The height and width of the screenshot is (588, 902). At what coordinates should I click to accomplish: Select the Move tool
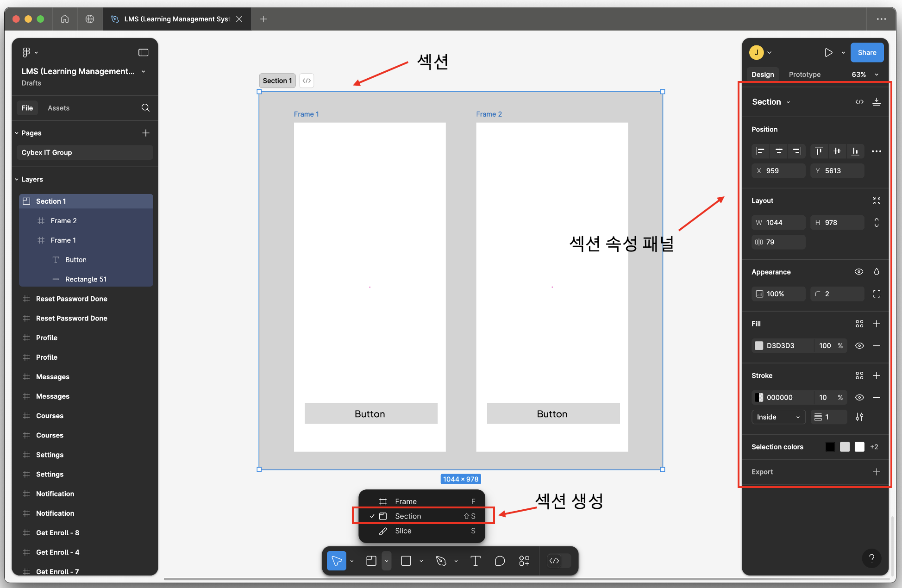click(337, 561)
